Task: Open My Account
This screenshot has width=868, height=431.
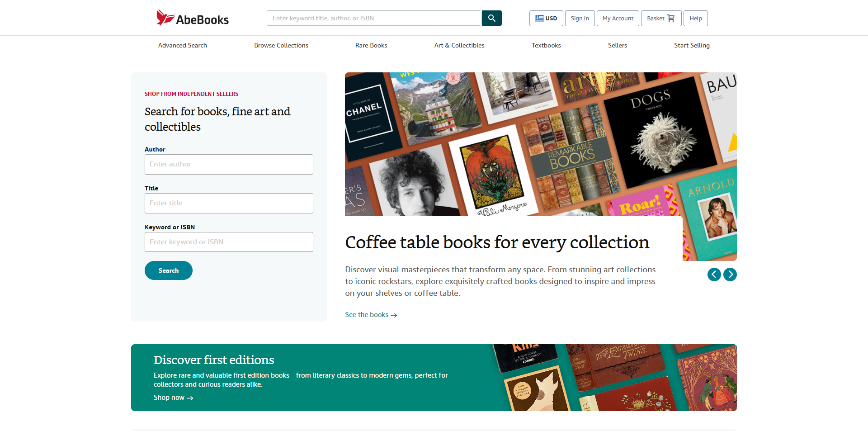Action: tap(618, 18)
